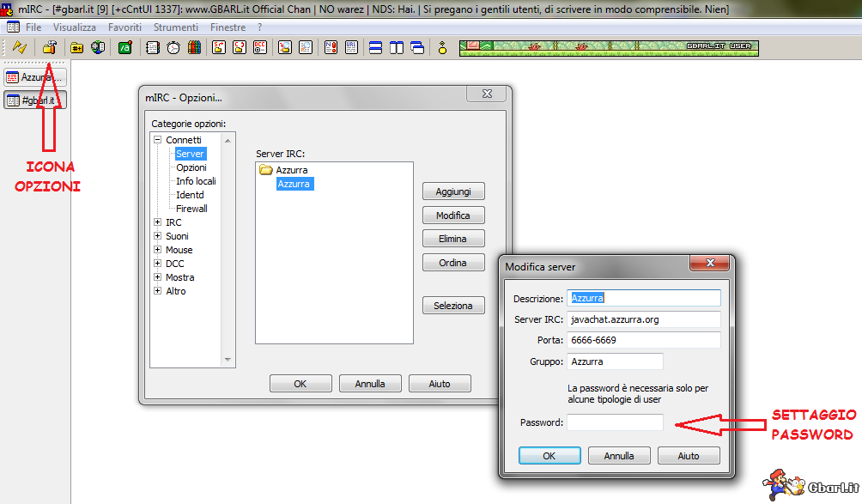This screenshot has width=862, height=504.
Task: Expand the Mouse options category
Action: coord(157,250)
